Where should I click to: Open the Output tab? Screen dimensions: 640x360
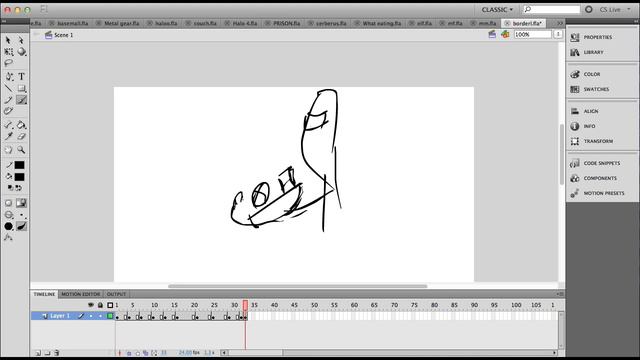coord(116,294)
